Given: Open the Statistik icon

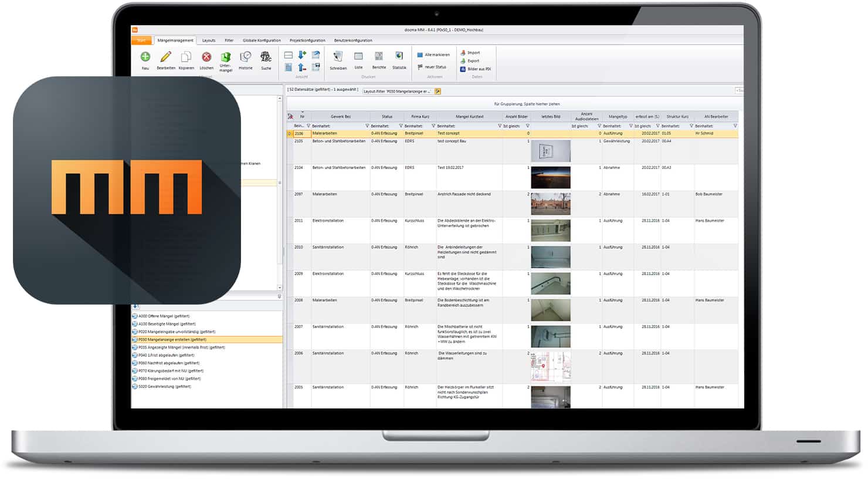Looking at the screenshot, I should point(399,56).
